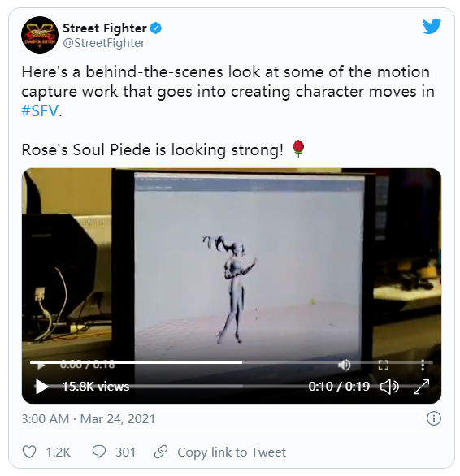Click the Twitter bird logo

pyautogui.click(x=432, y=27)
